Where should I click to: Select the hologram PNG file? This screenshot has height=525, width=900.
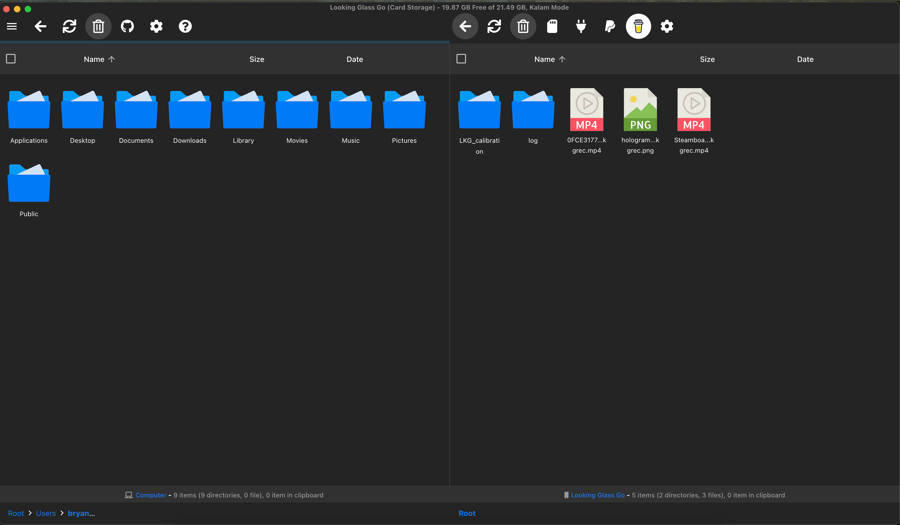click(x=640, y=120)
